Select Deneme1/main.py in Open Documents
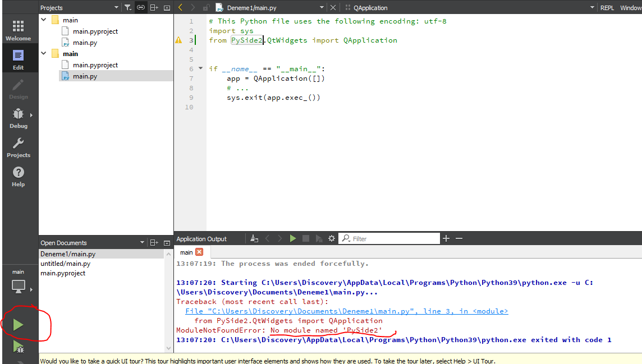 (101, 254)
